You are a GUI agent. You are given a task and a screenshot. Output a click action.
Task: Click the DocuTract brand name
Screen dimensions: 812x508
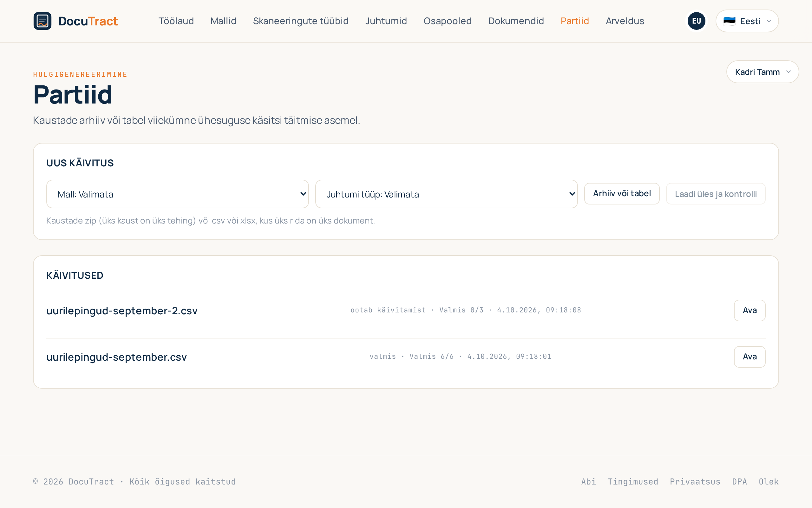click(88, 21)
